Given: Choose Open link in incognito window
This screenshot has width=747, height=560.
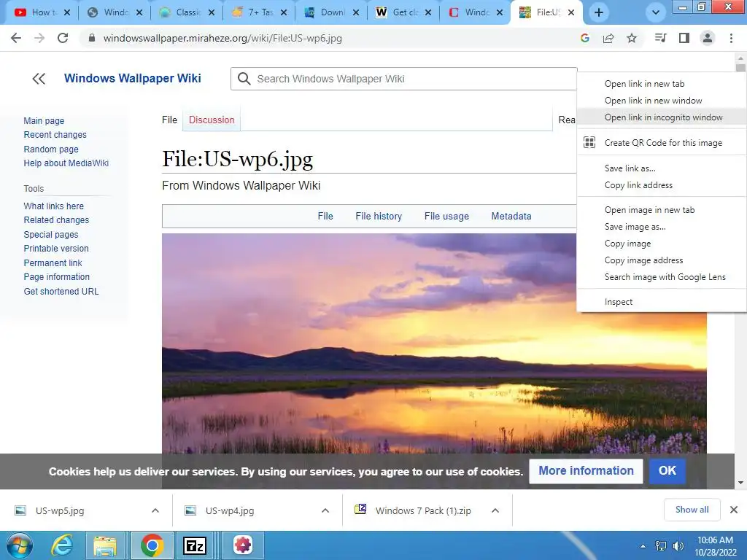Looking at the screenshot, I should (x=662, y=117).
